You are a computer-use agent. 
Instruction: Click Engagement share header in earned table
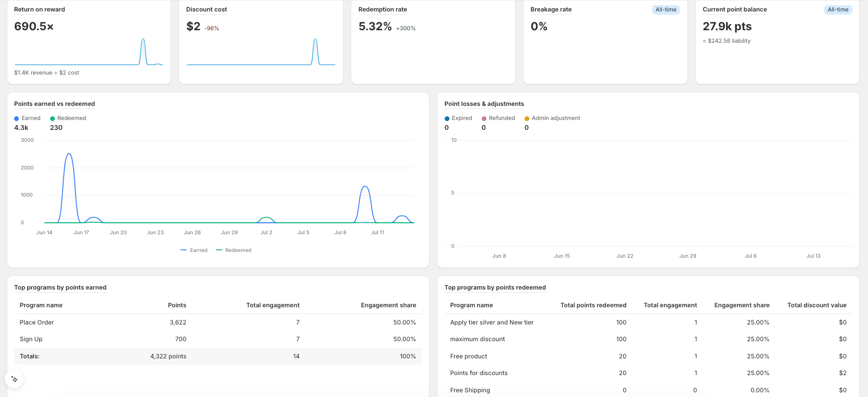tap(388, 305)
